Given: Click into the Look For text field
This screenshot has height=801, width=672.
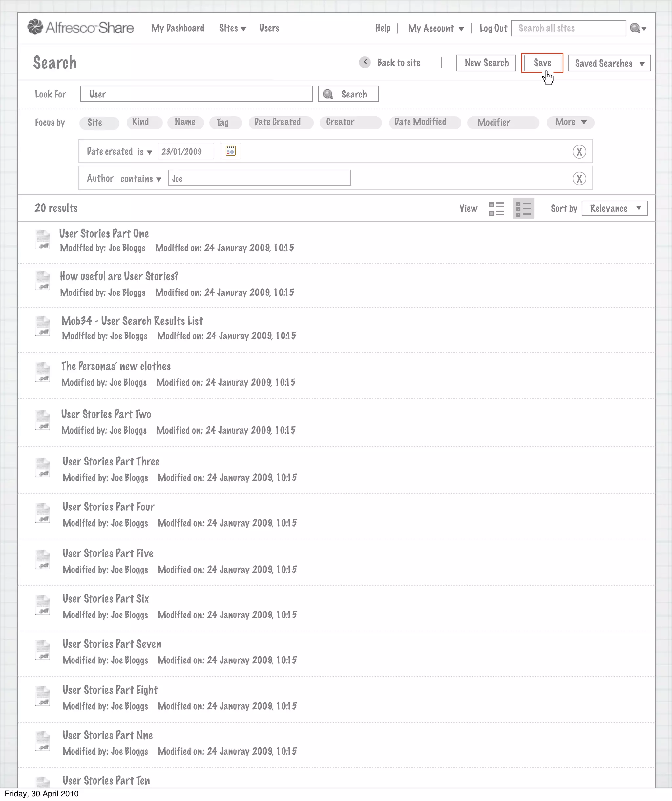Looking at the screenshot, I should pos(196,94).
